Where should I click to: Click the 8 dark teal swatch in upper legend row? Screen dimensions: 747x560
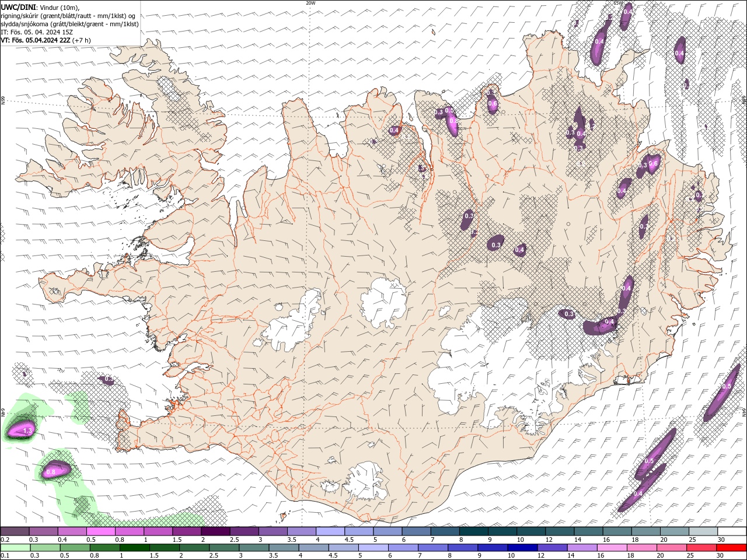473,531
